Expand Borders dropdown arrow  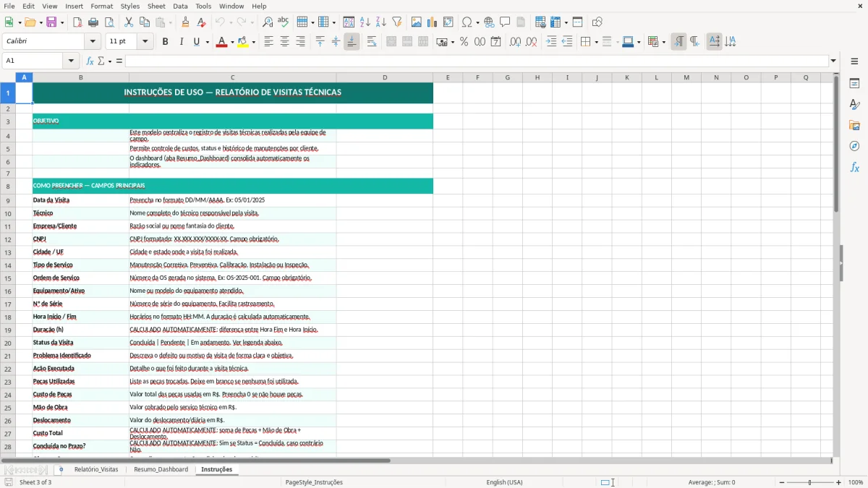pos(596,42)
